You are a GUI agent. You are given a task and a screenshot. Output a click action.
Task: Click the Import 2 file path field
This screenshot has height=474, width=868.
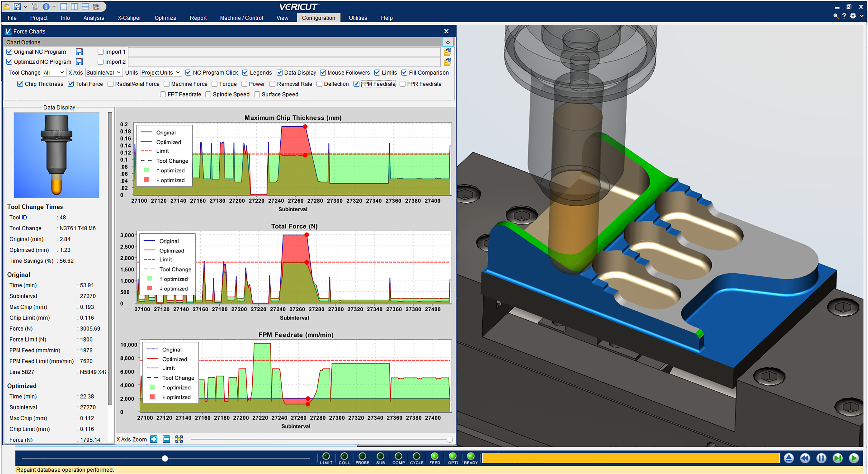coord(284,62)
